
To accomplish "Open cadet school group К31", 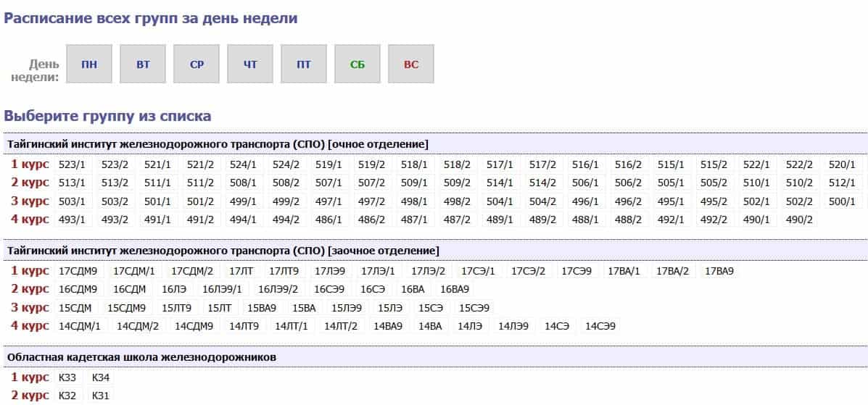I will pos(101,396).
